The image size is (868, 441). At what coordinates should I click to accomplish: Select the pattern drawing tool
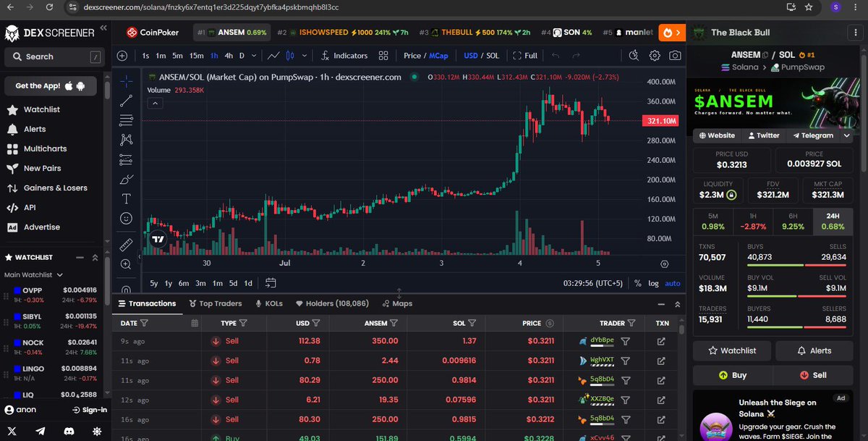click(x=126, y=140)
